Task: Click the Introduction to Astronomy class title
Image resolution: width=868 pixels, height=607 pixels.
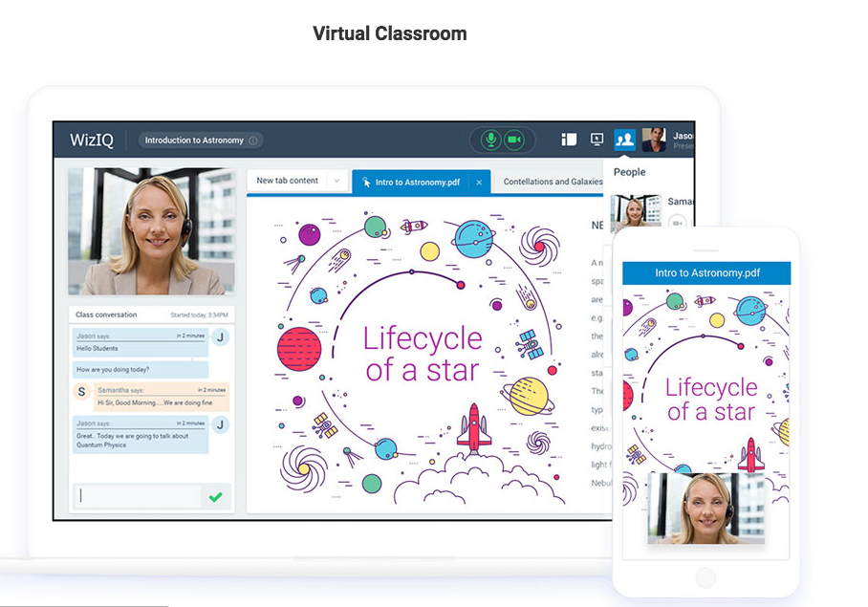Action: [194, 141]
